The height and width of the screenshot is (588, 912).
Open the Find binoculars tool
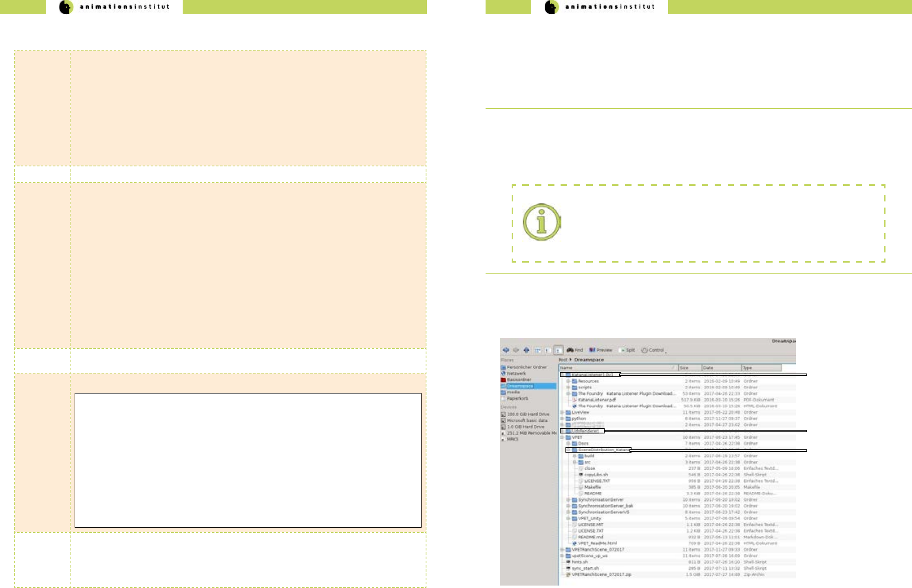[x=574, y=350]
